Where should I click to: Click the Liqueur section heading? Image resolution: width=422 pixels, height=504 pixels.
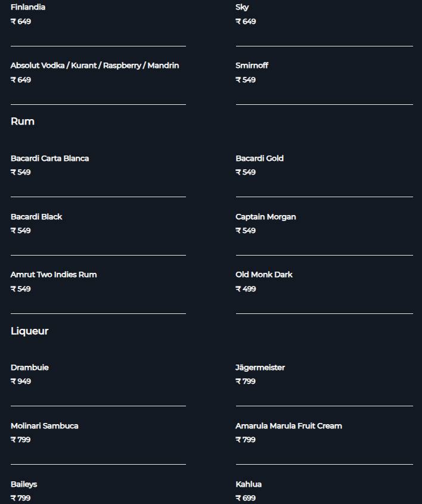30,331
